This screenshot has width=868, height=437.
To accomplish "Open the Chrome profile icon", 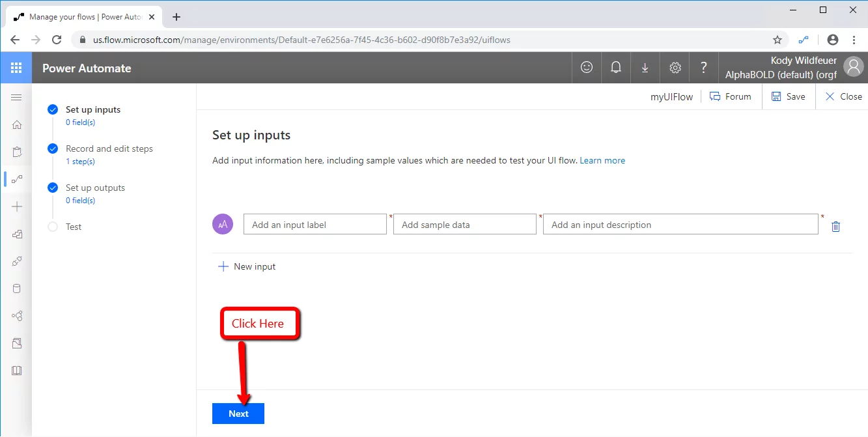I will coord(832,40).
